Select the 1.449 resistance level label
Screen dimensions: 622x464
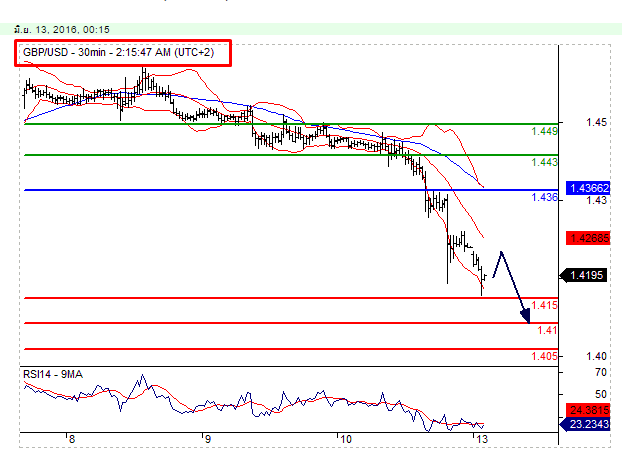544,131
